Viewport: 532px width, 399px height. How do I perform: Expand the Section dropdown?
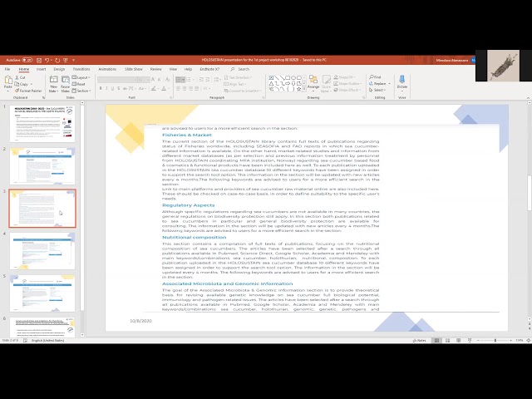(82, 91)
